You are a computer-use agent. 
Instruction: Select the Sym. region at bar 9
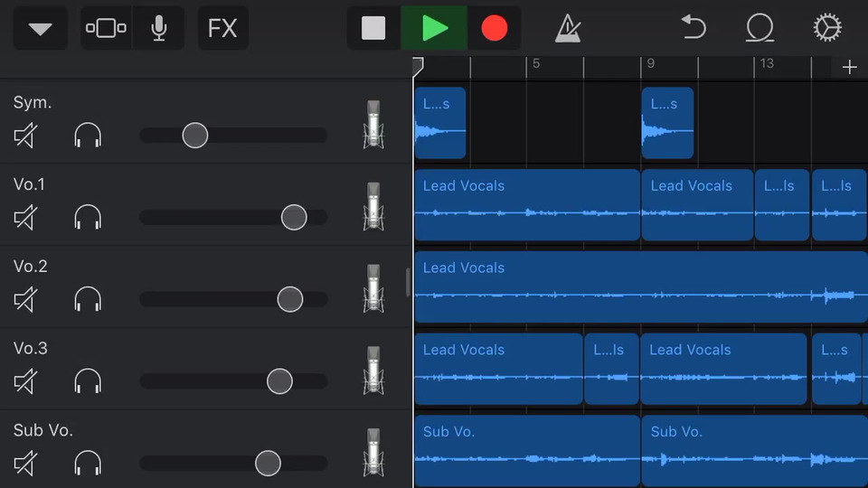667,123
